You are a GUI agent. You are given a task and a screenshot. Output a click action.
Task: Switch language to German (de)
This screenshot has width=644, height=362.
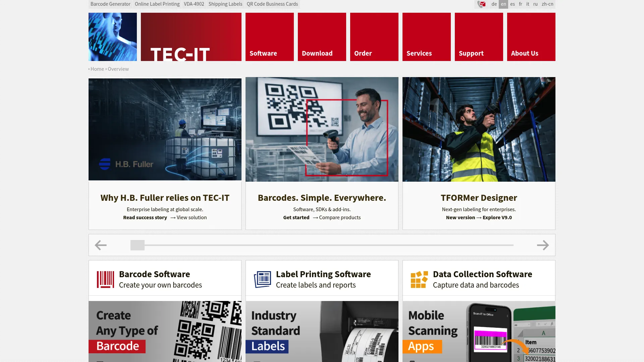[494, 4]
